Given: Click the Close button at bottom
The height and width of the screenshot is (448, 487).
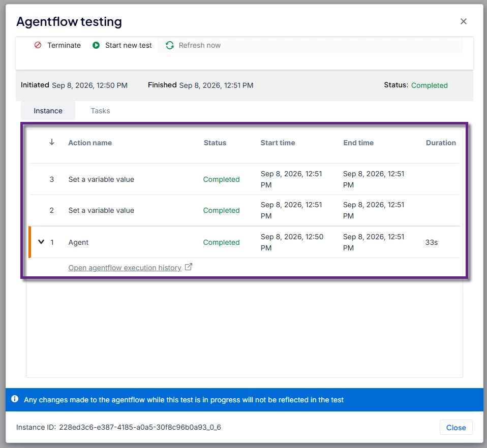Looking at the screenshot, I should 456,428.
